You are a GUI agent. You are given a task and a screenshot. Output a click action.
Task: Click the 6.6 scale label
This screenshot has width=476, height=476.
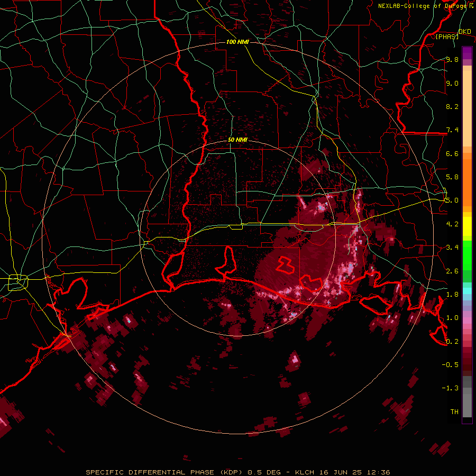pyautogui.click(x=452, y=153)
